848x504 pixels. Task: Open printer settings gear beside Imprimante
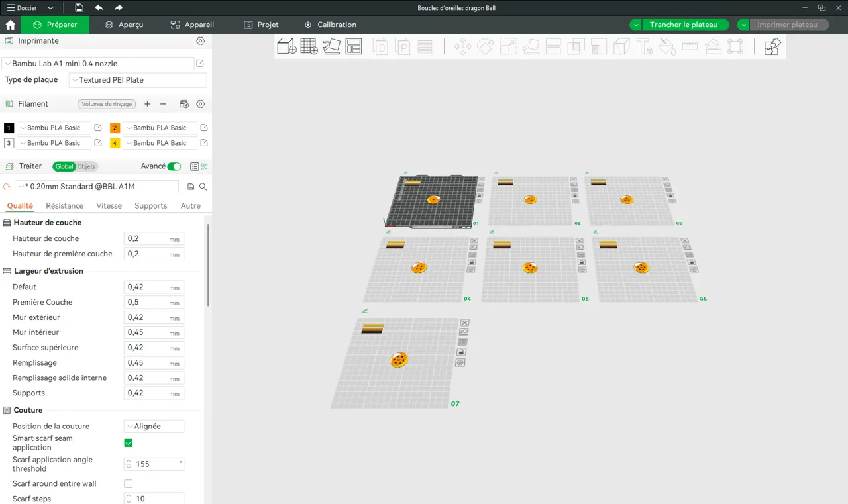tap(201, 41)
